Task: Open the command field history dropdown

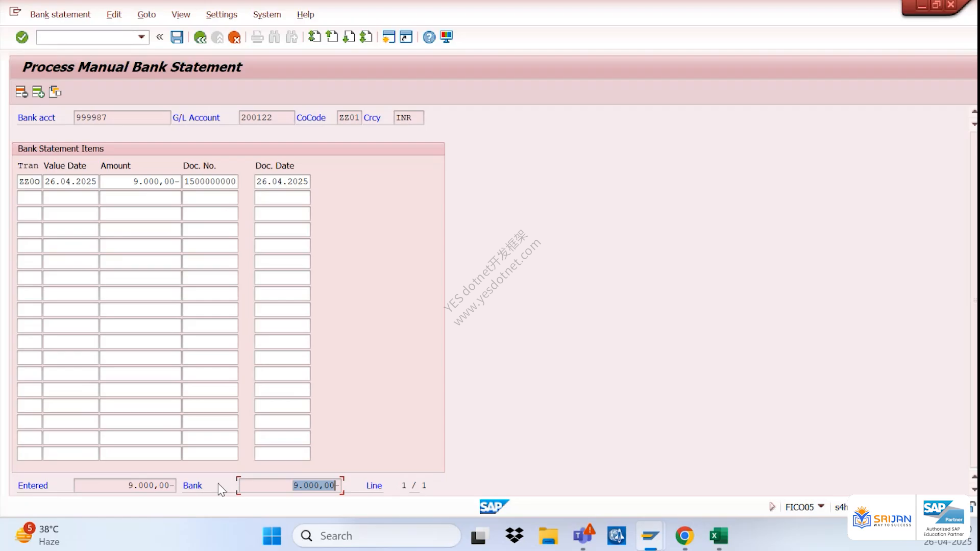Action: (141, 37)
